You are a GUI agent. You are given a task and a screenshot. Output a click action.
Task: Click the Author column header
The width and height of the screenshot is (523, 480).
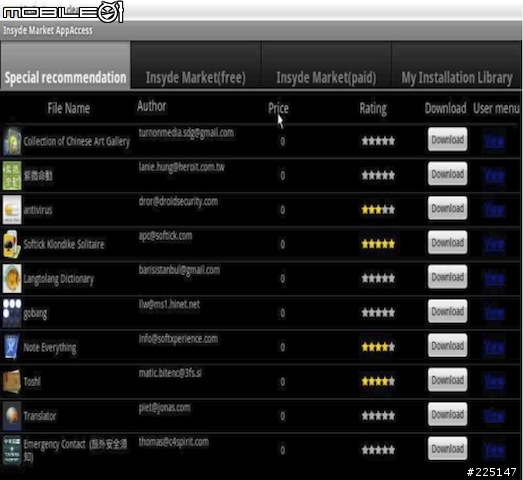click(x=151, y=106)
